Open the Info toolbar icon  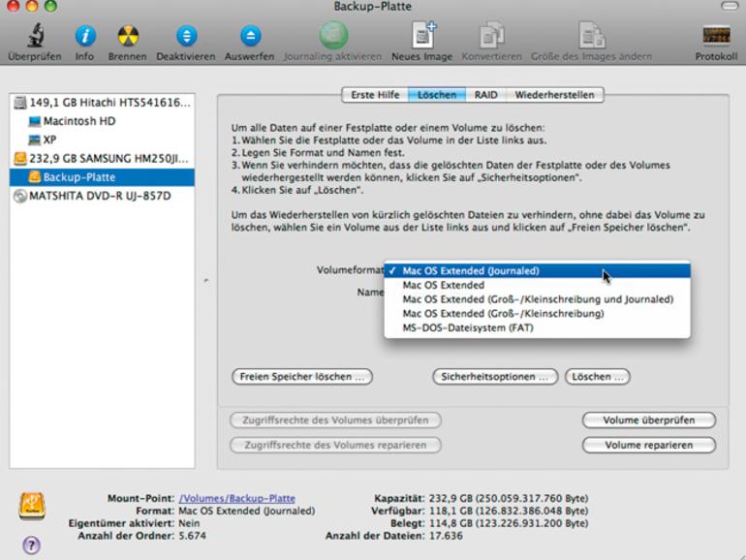tap(85, 36)
